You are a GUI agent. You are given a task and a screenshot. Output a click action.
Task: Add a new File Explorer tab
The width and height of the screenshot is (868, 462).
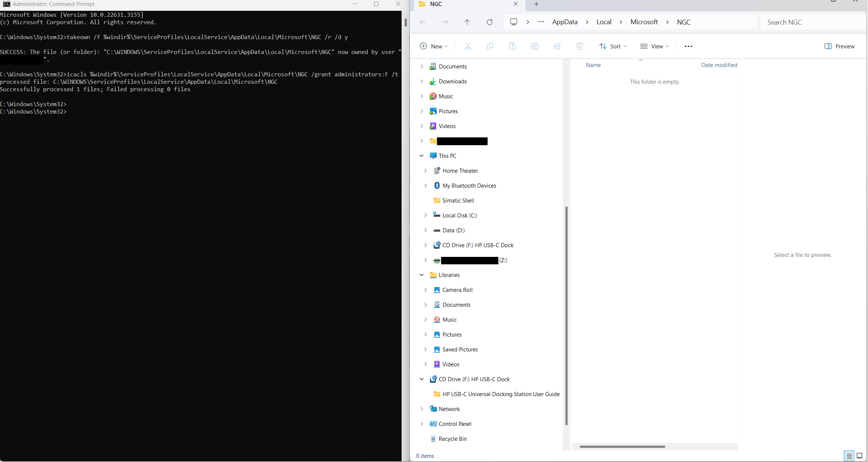[x=536, y=4]
